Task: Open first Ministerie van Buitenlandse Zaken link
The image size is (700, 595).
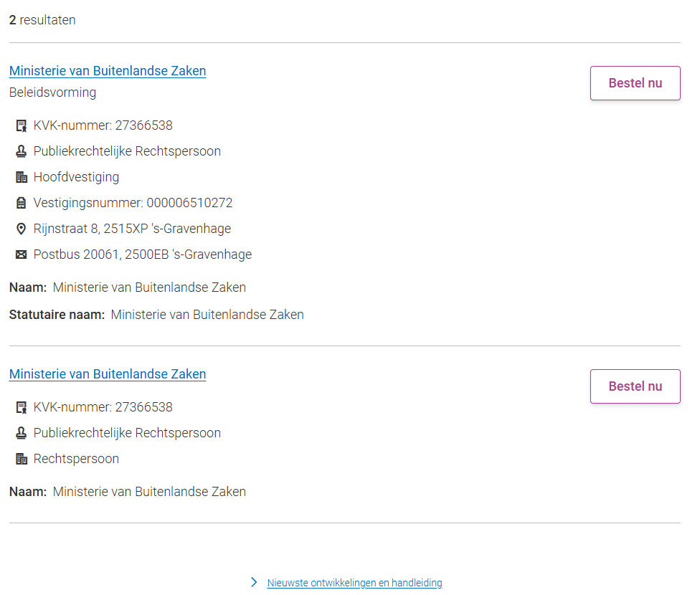Action: click(108, 71)
